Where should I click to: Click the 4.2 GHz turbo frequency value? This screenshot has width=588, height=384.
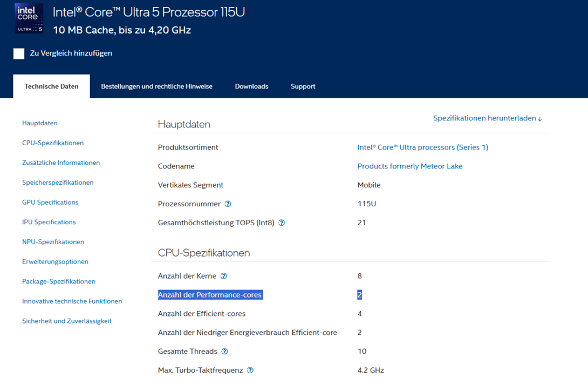371,370
